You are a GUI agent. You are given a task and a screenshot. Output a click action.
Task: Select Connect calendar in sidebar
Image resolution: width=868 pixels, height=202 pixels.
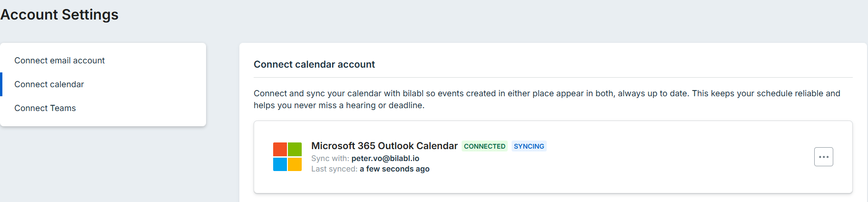[49, 84]
